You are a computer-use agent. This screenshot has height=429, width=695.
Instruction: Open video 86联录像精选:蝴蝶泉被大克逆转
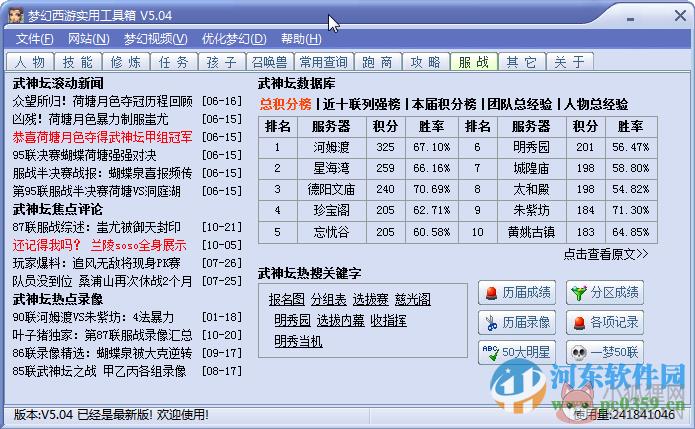[102, 353]
